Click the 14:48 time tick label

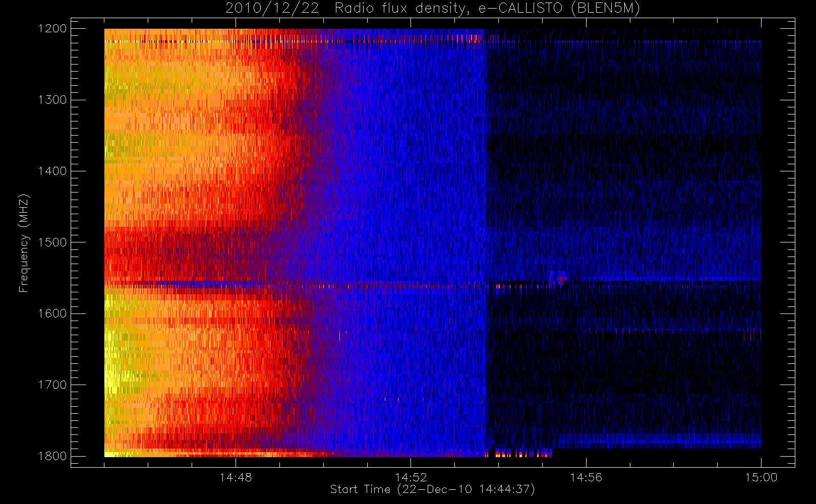click(x=236, y=477)
